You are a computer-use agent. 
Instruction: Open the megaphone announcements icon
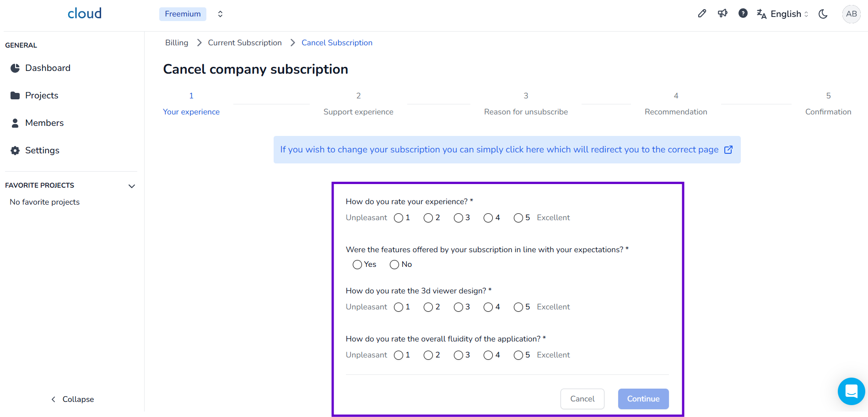coord(722,14)
